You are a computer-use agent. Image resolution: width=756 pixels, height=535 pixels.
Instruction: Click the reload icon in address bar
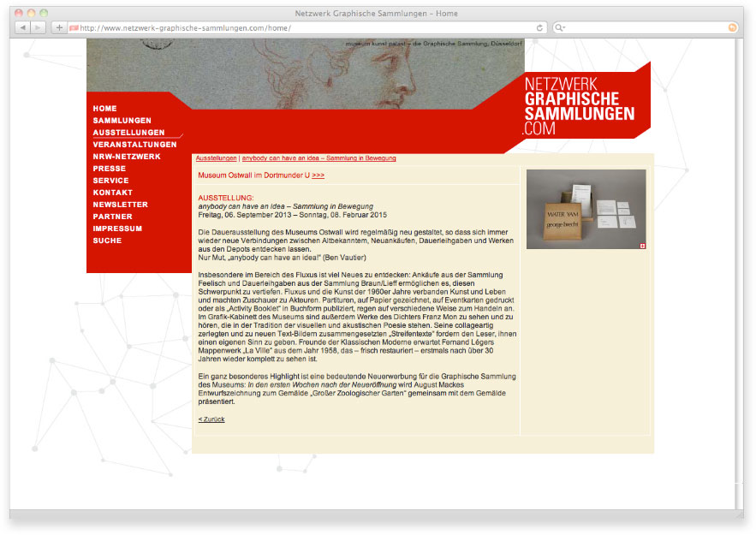(539, 27)
